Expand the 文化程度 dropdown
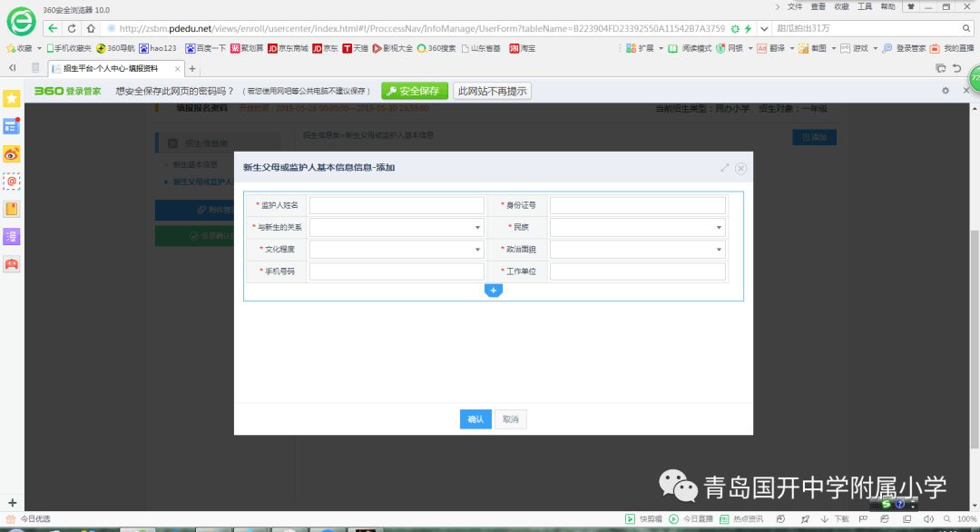The width and height of the screenshot is (980, 532). click(397, 250)
